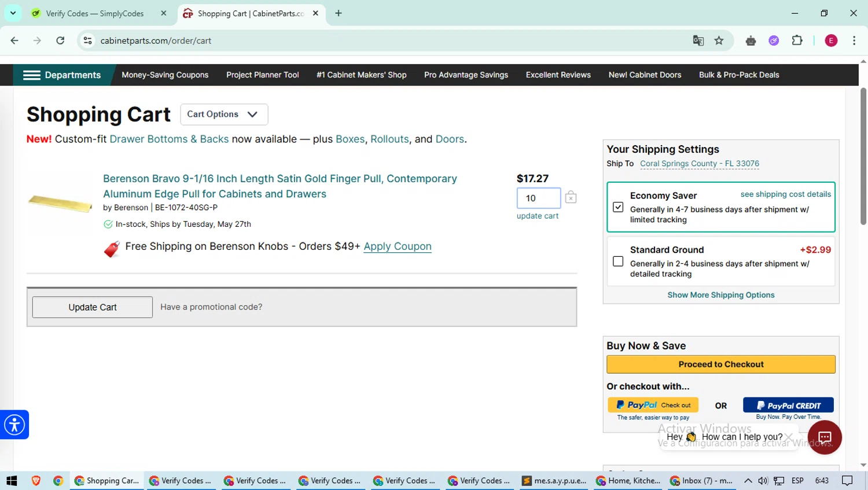Click the Doors link
Screen dimensions: 868x490
[x=450, y=139]
